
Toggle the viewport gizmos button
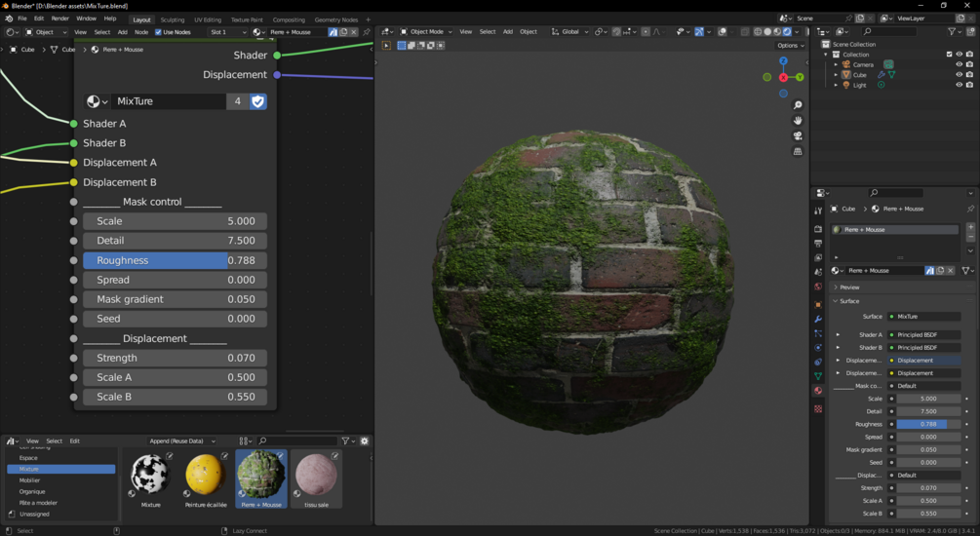(699, 31)
